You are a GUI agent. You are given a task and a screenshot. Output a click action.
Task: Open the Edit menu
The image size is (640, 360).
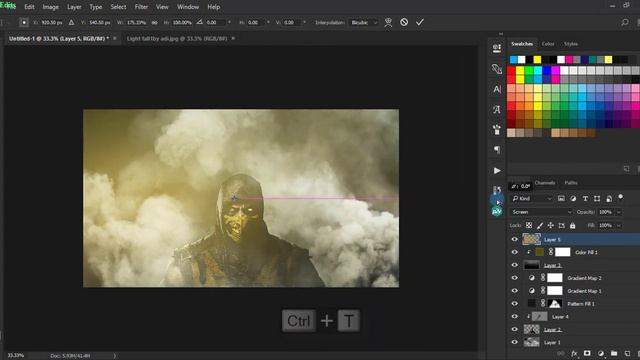point(29,7)
